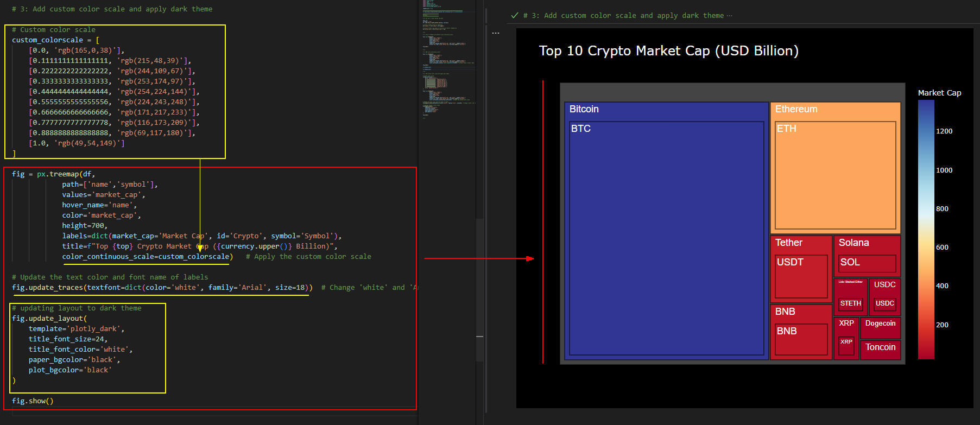The image size is (980, 425).
Task: Open the cell output ellipsis menu
Action: (x=496, y=33)
